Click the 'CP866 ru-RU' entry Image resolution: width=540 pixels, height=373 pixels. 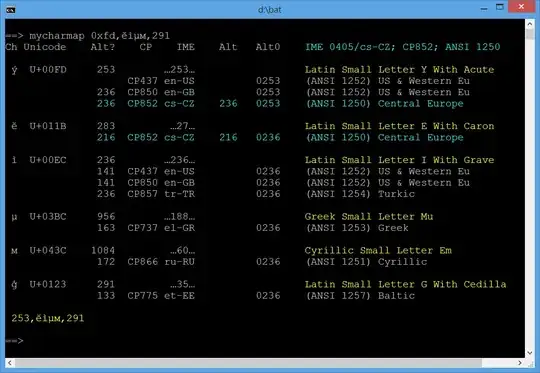click(x=161, y=262)
